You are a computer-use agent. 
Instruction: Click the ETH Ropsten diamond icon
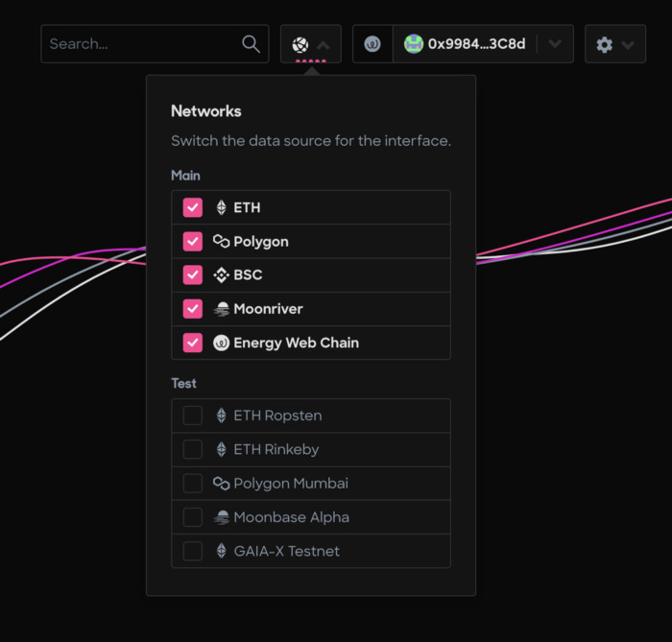pyautogui.click(x=221, y=416)
